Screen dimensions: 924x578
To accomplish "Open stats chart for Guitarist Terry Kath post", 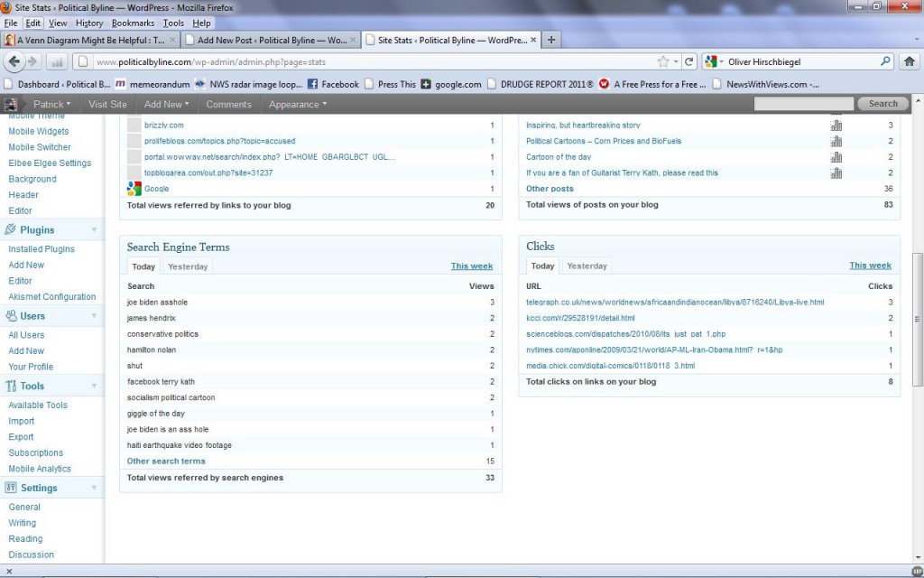I will click(836, 172).
